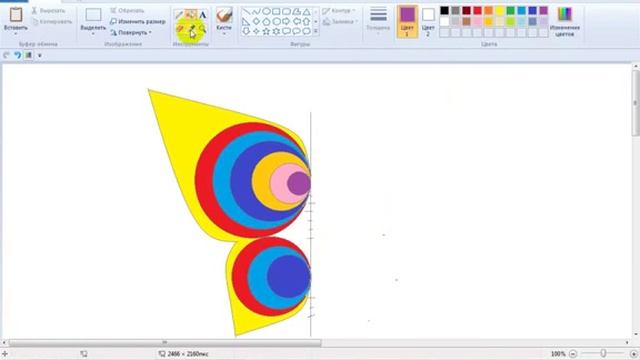Viewport: 640px width, 360px height.
Task: Pick the yellow palette swatch
Action: tap(500, 11)
